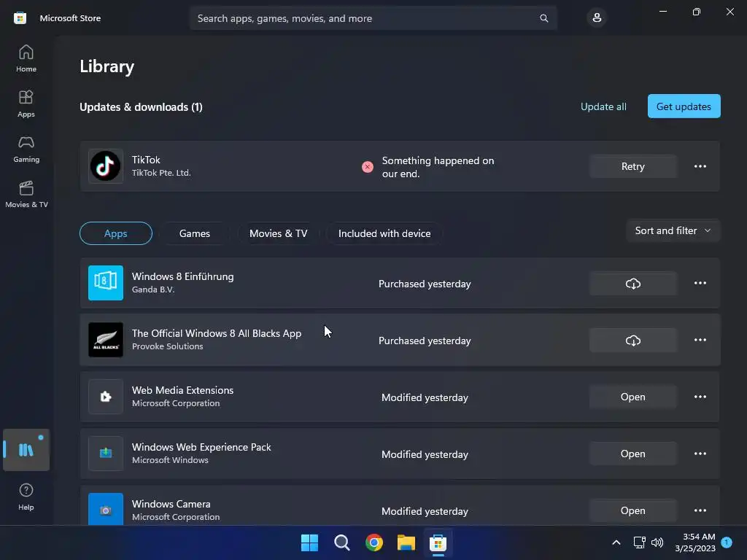
Task: Download the All Blacks App via cloud icon
Action: pos(632,340)
